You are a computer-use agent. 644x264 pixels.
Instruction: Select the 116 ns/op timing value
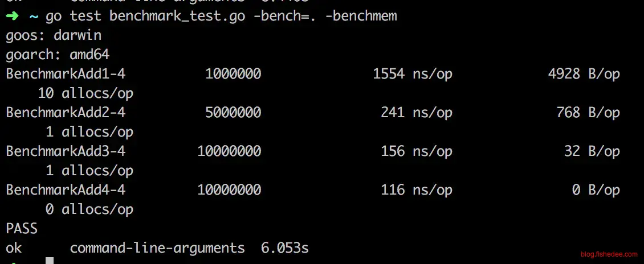[x=416, y=189]
